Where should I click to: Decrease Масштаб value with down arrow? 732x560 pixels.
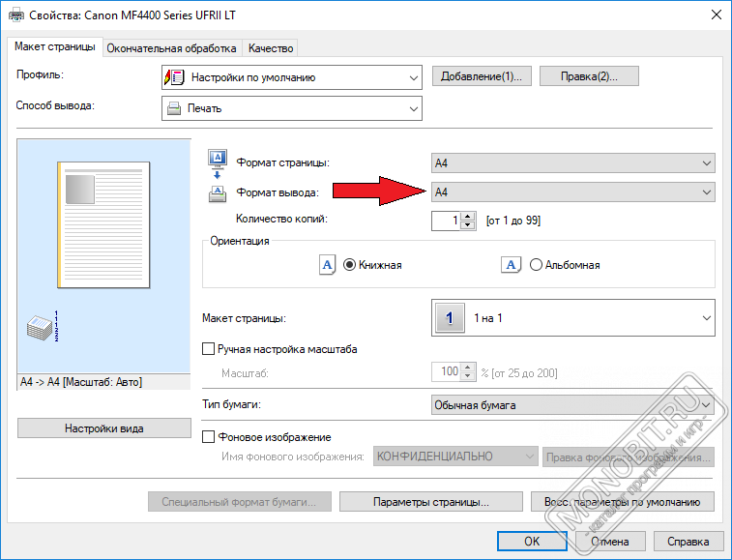tap(468, 376)
